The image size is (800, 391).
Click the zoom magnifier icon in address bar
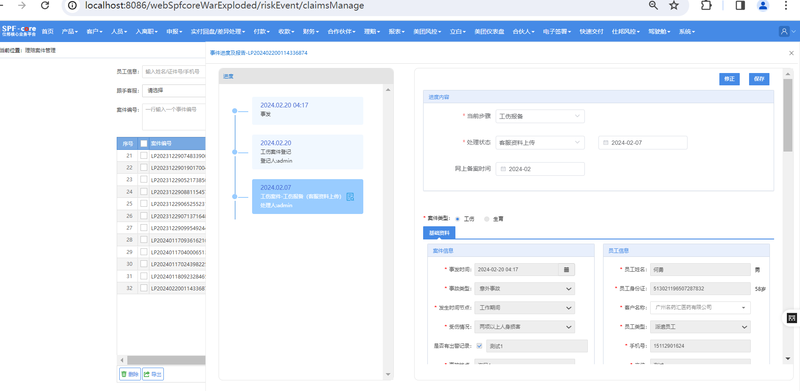tap(653, 6)
